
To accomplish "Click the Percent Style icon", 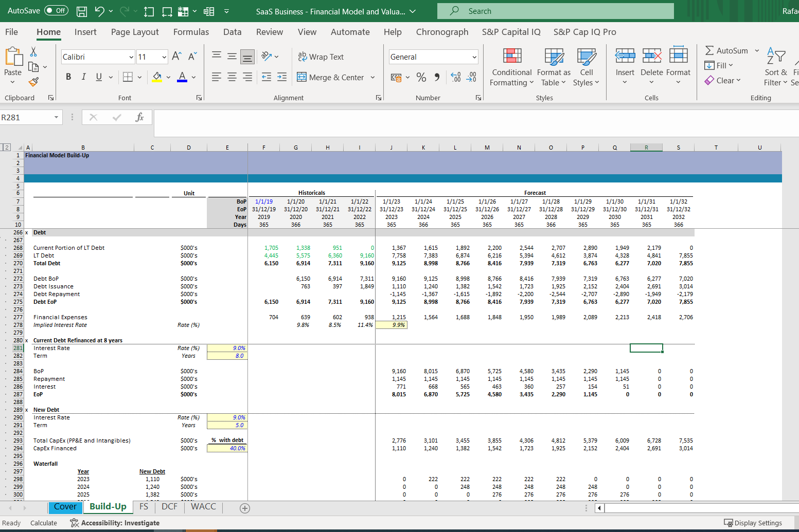I will point(421,77).
